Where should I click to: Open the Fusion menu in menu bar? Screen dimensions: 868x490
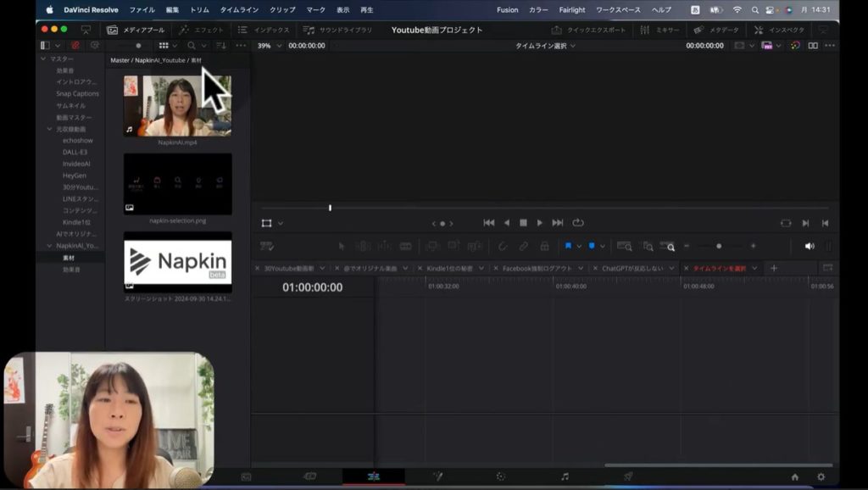click(x=507, y=10)
